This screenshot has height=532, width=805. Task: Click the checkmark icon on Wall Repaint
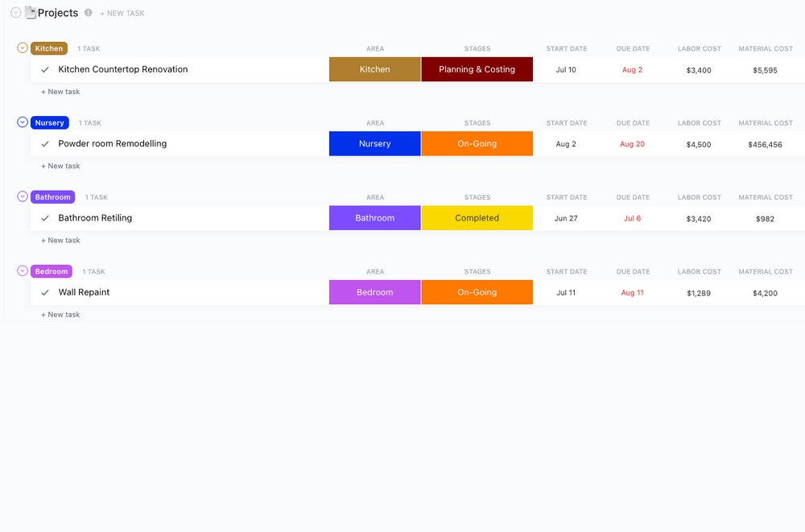45,292
